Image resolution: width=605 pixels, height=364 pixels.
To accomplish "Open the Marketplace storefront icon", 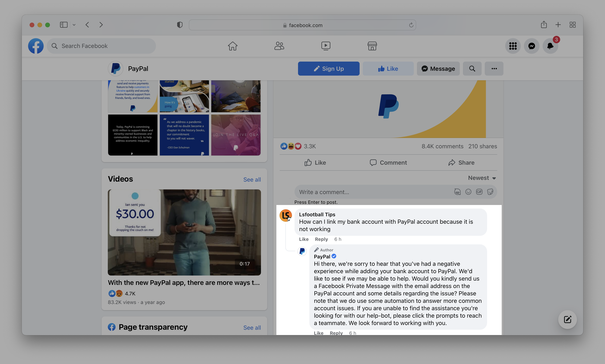I will [x=372, y=46].
